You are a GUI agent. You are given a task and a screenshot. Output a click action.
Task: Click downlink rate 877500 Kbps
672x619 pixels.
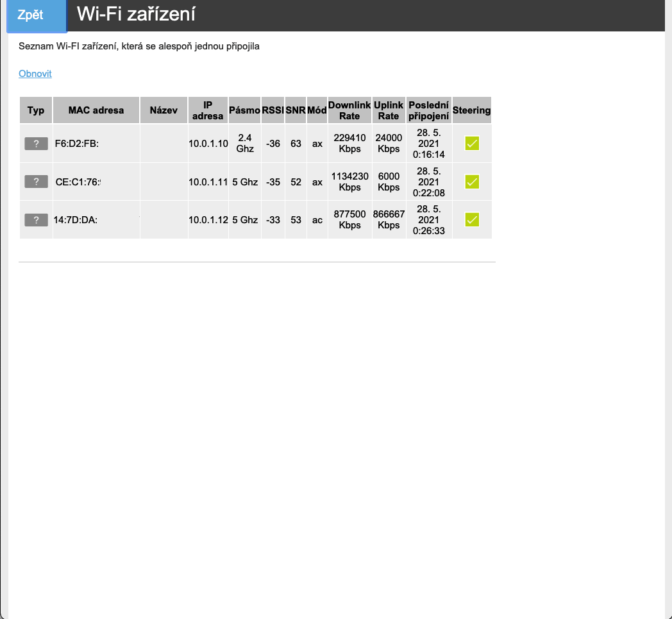pyautogui.click(x=349, y=219)
